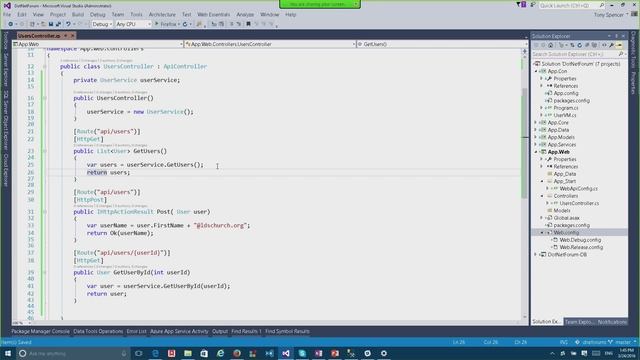640x360 pixels.
Task: Open Microsoft Edge from the taskbar
Action: [x=155, y=353]
